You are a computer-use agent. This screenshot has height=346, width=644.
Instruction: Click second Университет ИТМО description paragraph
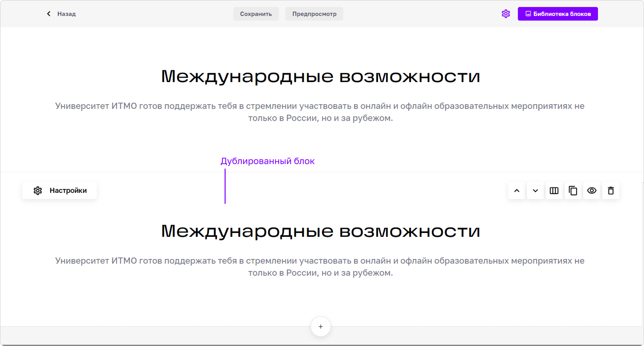pyautogui.click(x=320, y=267)
